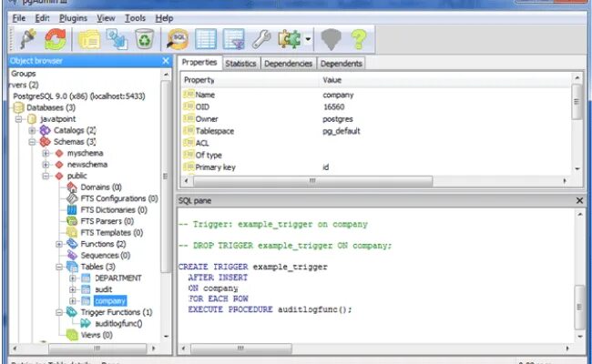Click the Add server connection plug icon
The image size is (592, 364).
tap(28, 39)
